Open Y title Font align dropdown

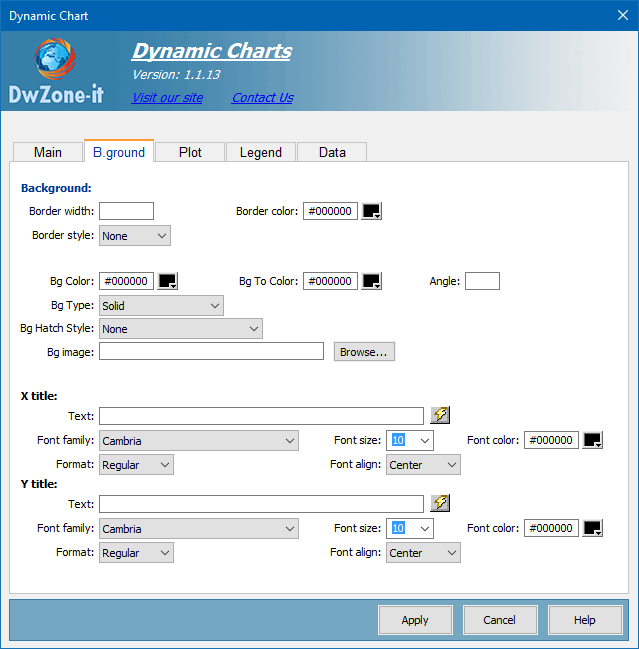tap(423, 553)
